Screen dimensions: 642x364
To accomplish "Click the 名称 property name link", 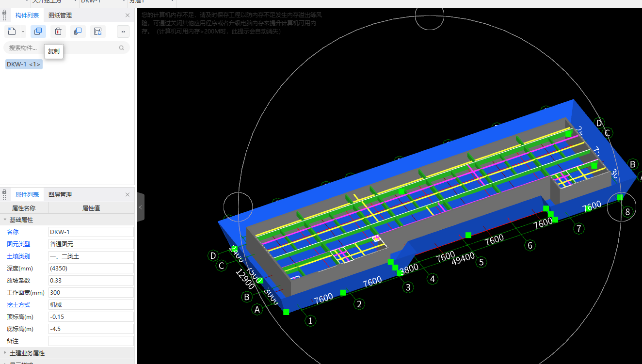I will [x=13, y=232].
